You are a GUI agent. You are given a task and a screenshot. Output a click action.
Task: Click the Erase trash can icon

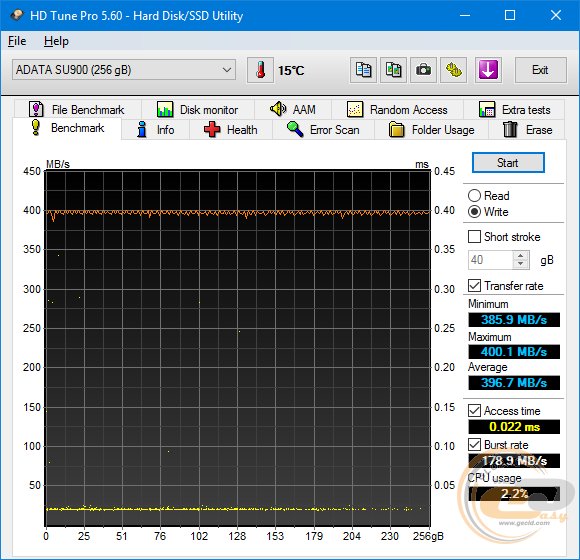click(x=510, y=129)
